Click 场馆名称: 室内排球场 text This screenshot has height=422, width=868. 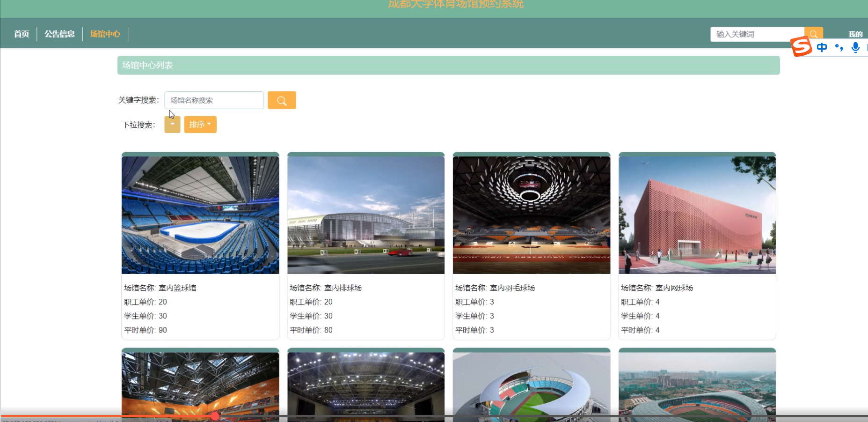(x=326, y=288)
